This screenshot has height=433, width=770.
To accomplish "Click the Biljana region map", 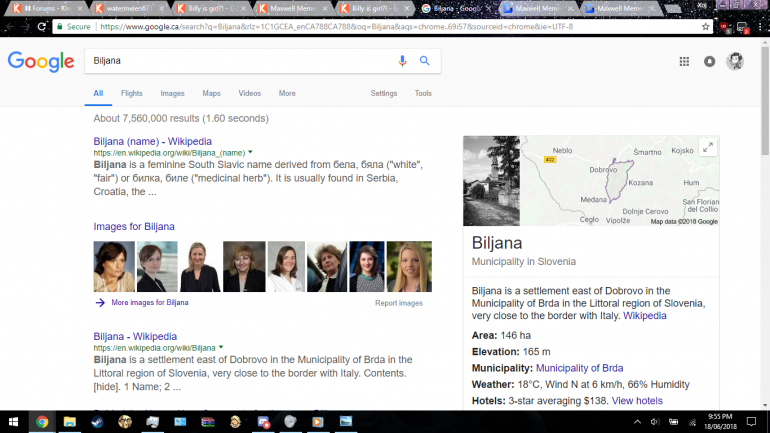I will (x=620, y=181).
